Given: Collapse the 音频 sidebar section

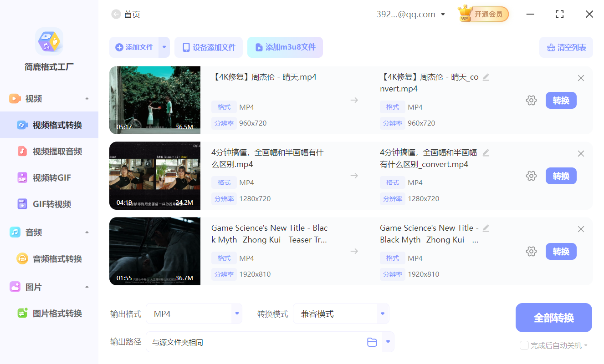Looking at the screenshot, I should [87, 232].
